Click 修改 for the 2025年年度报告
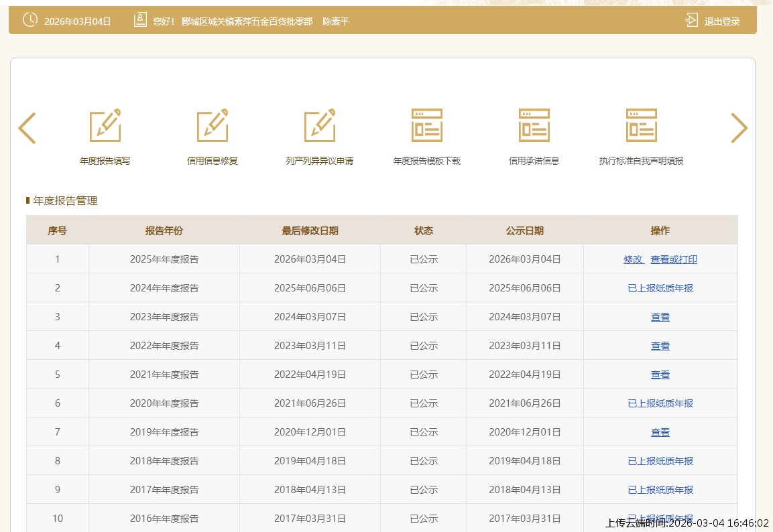This screenshot has height=532, width=773. pyautogui.click(x=633, y=259)
